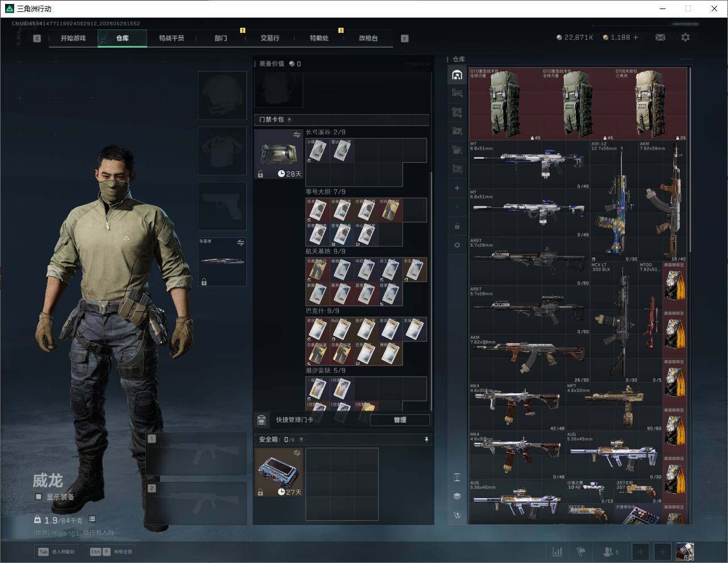The width and height of the screenshot is (728, 563).
Task: Show help for 安全箱
Action: point(301,440)
